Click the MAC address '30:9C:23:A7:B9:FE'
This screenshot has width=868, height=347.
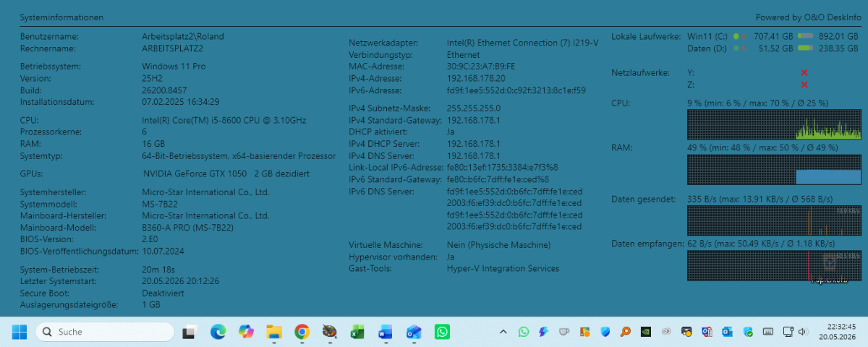481,66
